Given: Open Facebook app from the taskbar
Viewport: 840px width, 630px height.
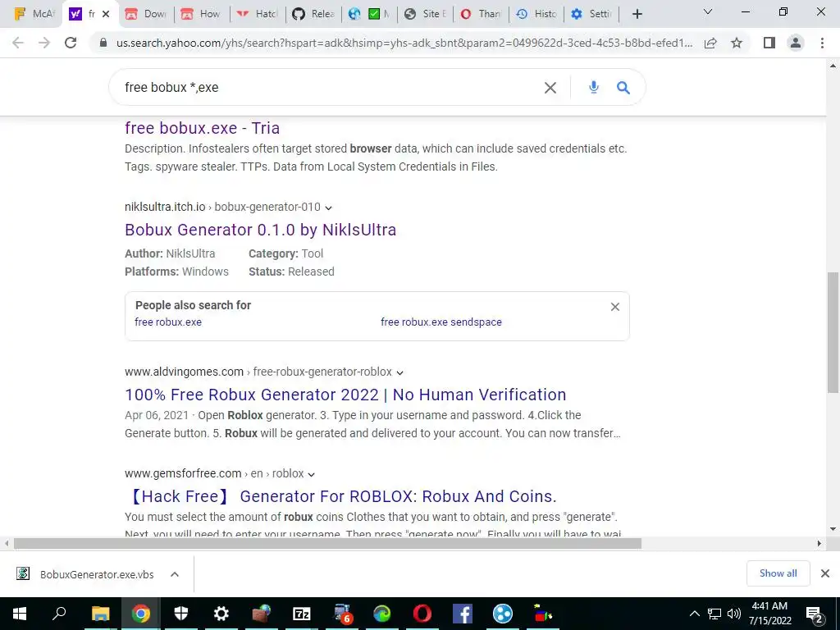Looking at the screenshot, I should pyautogui.click(x=463, y=614).
